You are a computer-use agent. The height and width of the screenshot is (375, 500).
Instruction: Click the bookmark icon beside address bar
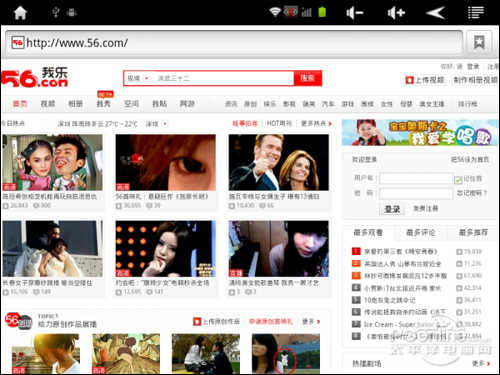coord(479,42)
